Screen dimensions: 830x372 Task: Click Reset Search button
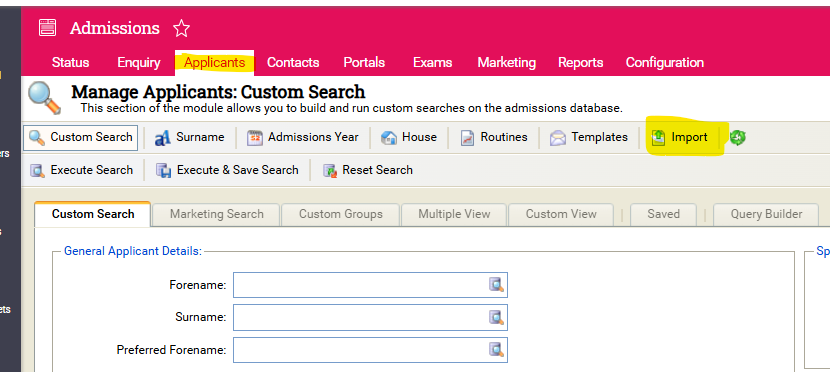pyautogui.click(x=368, y=170)
